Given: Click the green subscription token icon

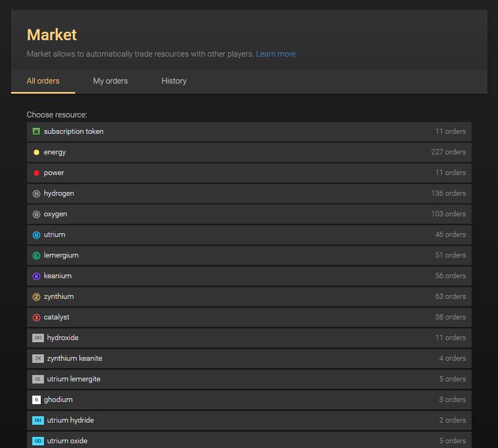Looking at the screenshot, I should click(37, 131).
